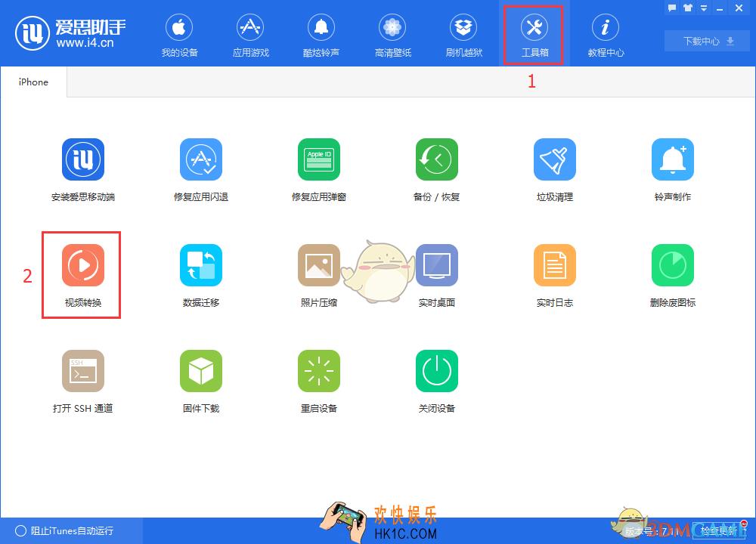756x544 pixels.
Task: Open 下载中心 download center
Action: coord(708,41)
